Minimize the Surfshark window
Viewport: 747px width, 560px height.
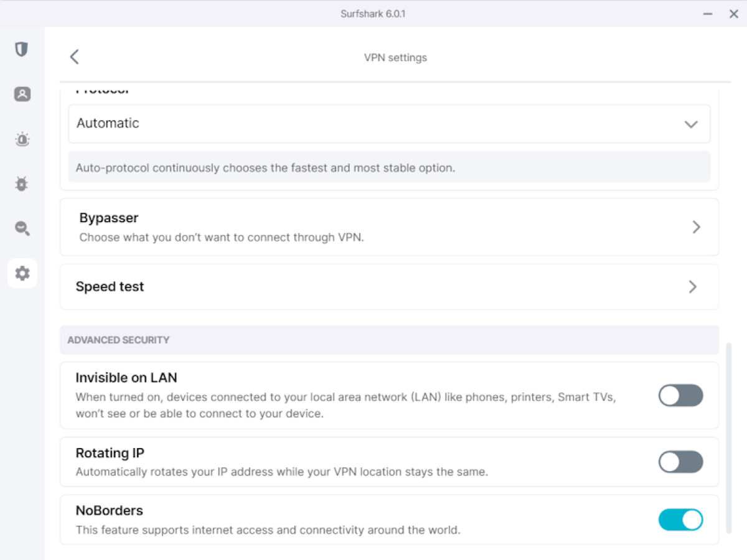[708, 14]
